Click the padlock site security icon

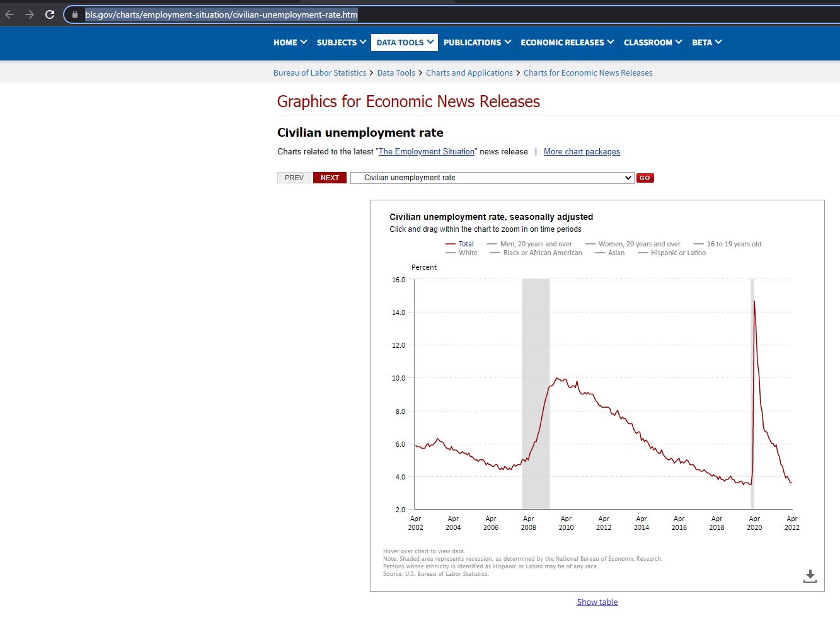[75, 14]
